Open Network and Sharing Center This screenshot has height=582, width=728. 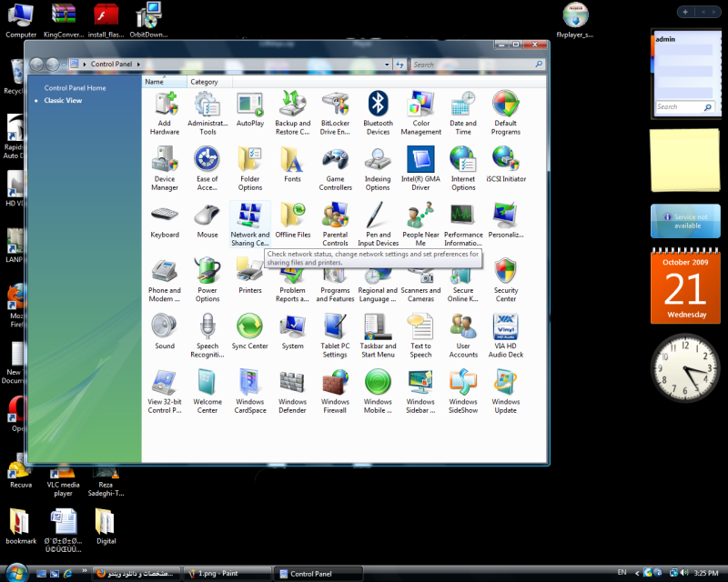(249, 225)
